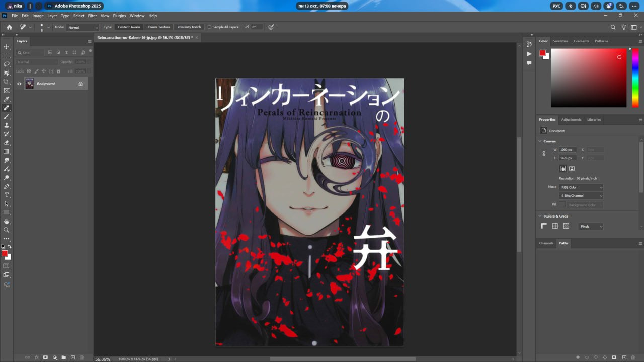
Task: Enable Sample All Layers checkbox
Action: (x=210, y=27)
